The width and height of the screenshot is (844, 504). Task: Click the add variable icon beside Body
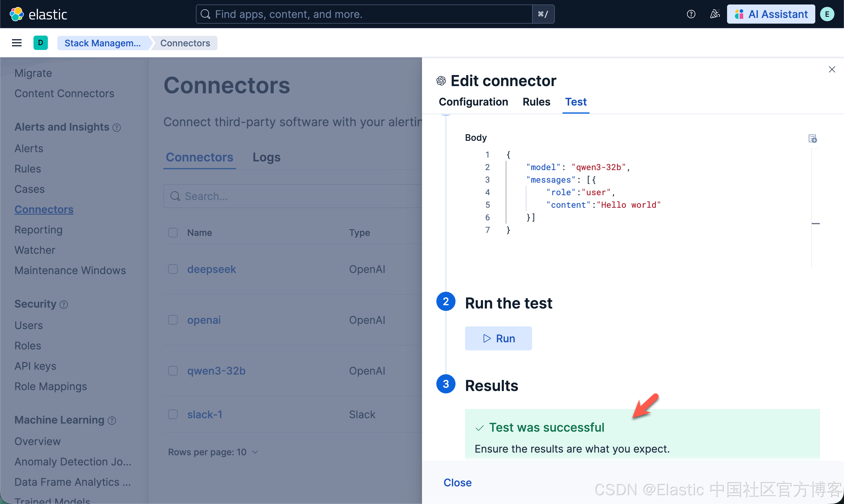tap(812, 139)
